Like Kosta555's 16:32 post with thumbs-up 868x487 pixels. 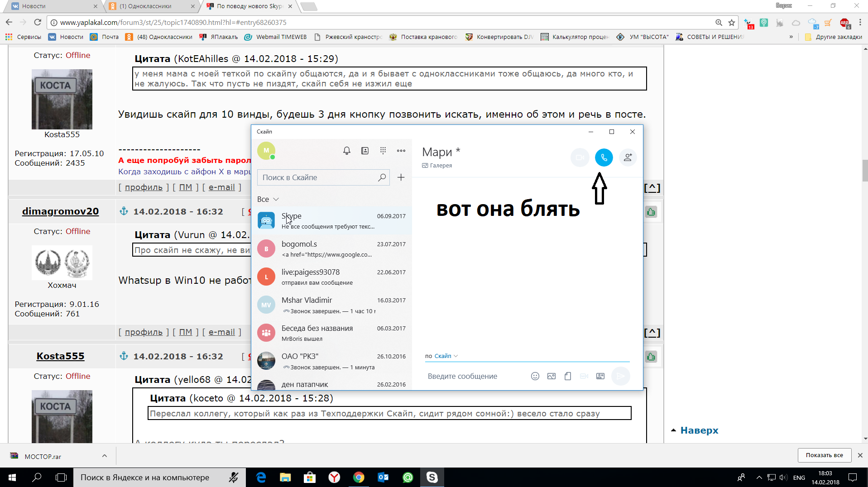click(651, 357)
